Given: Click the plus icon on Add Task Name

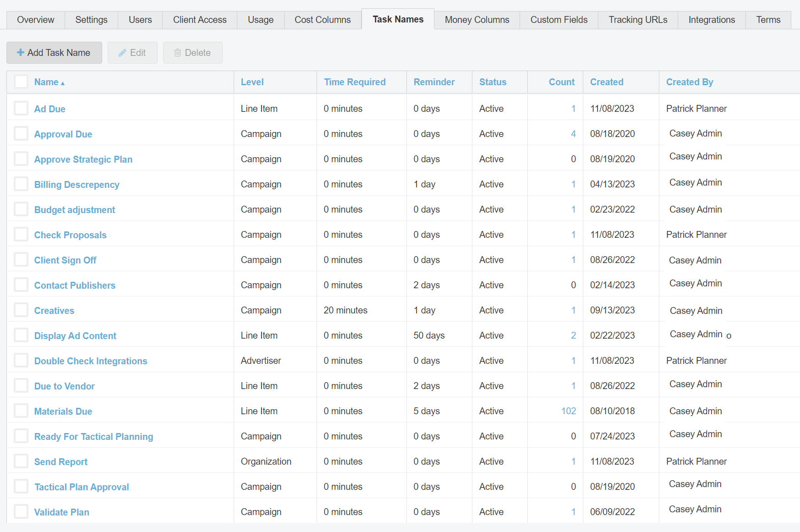Looking at the screenshot, I should tap(21, 52).
